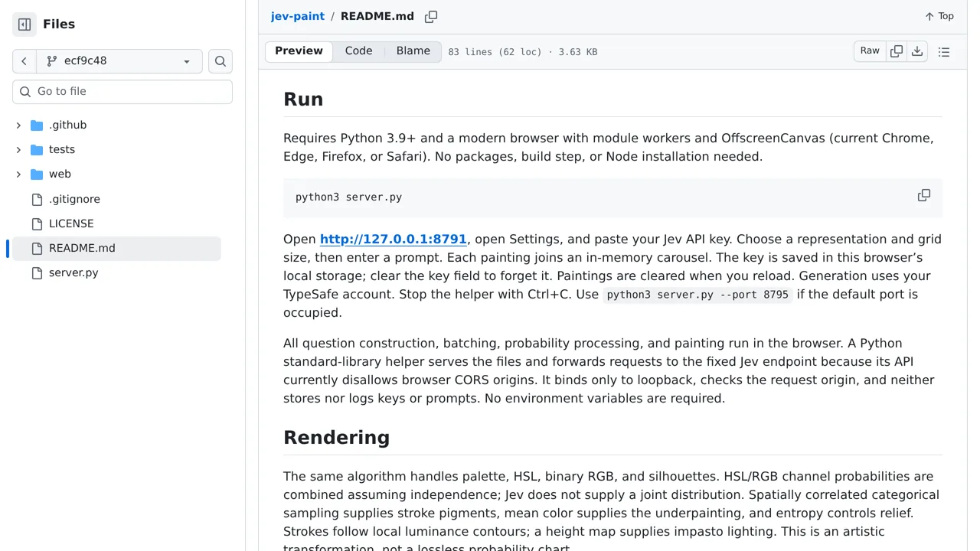Click the search files magnifier button
The width and height of the screenshot is (980, 551).
point(220,61)
